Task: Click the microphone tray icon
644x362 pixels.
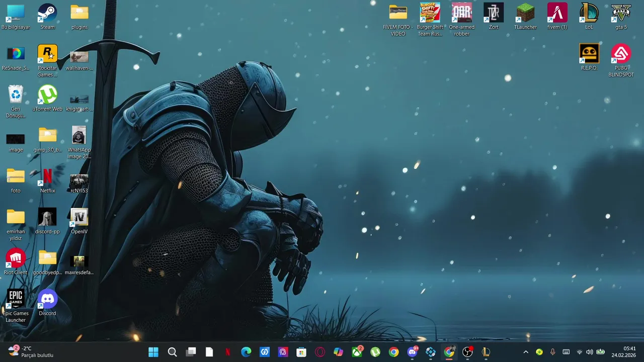Action: pos(552,352)
